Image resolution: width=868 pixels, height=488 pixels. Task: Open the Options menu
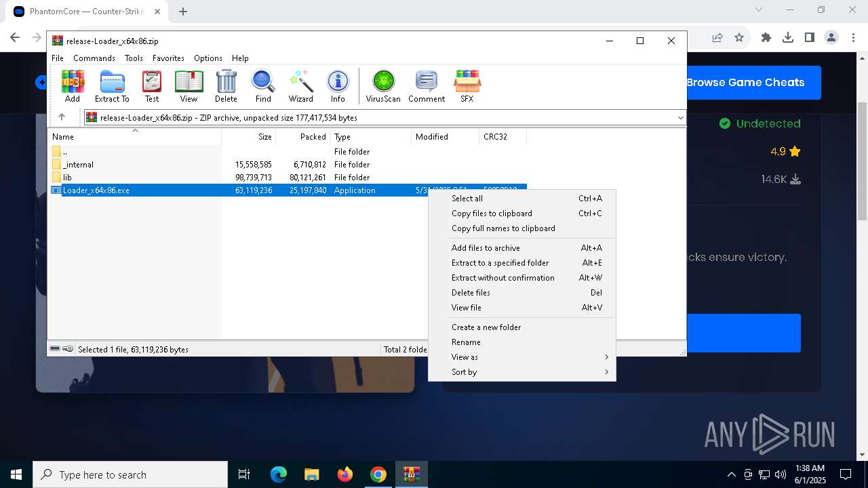click(208, 58)
